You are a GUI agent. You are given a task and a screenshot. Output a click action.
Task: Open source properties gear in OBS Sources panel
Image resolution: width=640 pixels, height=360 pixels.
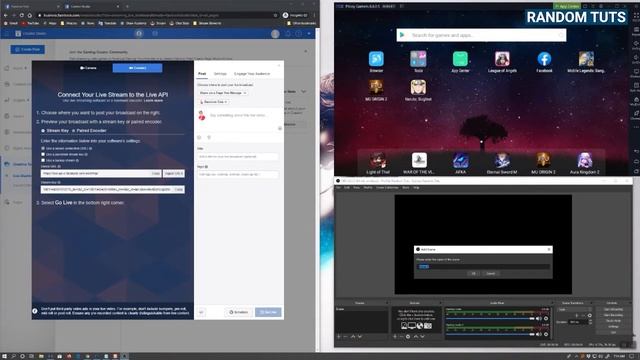pos(408,336)
